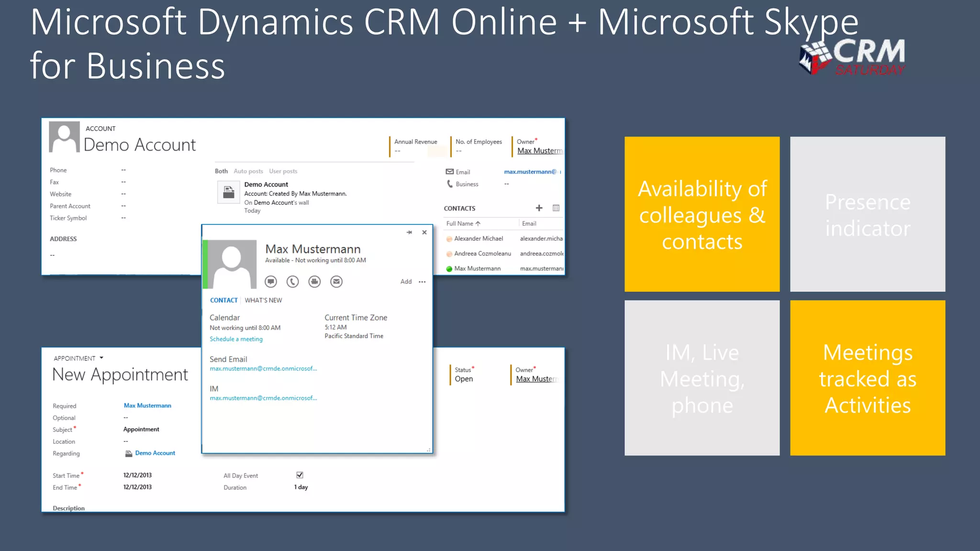The height and width of the screenshot is (551, 980).
Task: Click IM address link in contact card
Action: [x=263, y=398]
